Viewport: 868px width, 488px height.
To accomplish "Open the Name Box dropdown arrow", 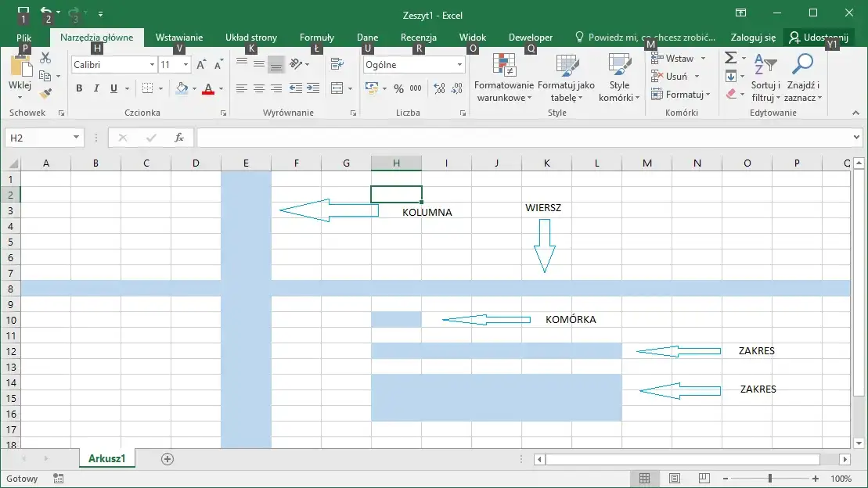I will [x=76, y=138].
